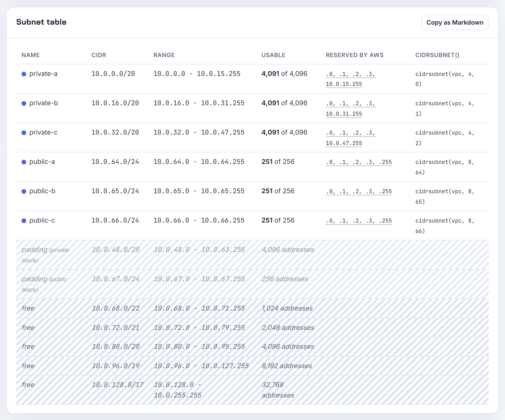Click the padding (private block) row name
The height and width of the screenshot is (420, 505).
click(45, 255)
